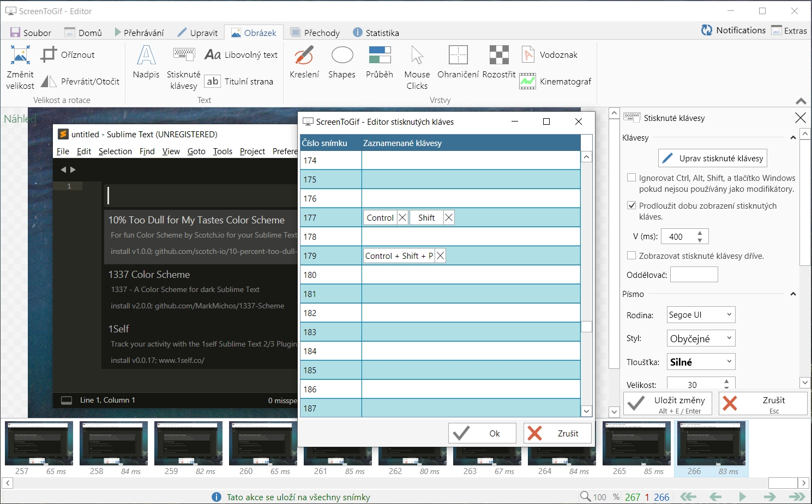
Task: Close the Stisknuté klávesy side panel
Action: click(800, 118)
